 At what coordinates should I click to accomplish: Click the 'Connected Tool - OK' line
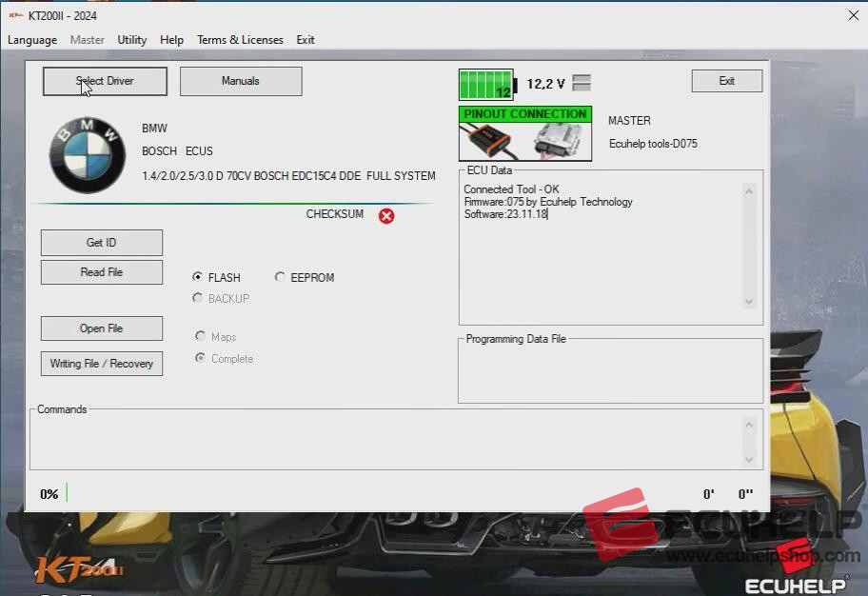click(511, 189)
